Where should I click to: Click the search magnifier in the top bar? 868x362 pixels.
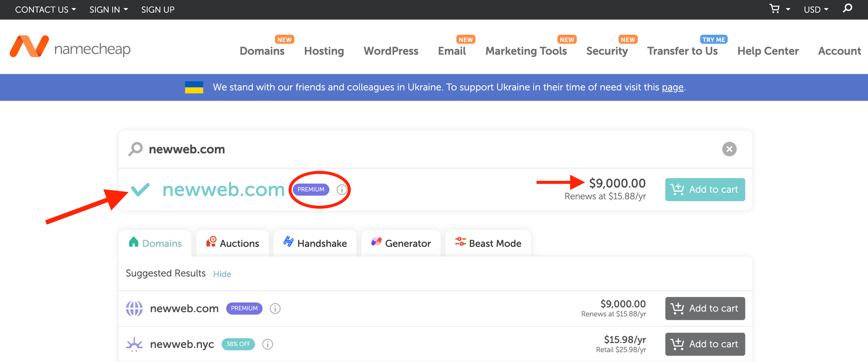pyautogui.click(x=847, y=9)
